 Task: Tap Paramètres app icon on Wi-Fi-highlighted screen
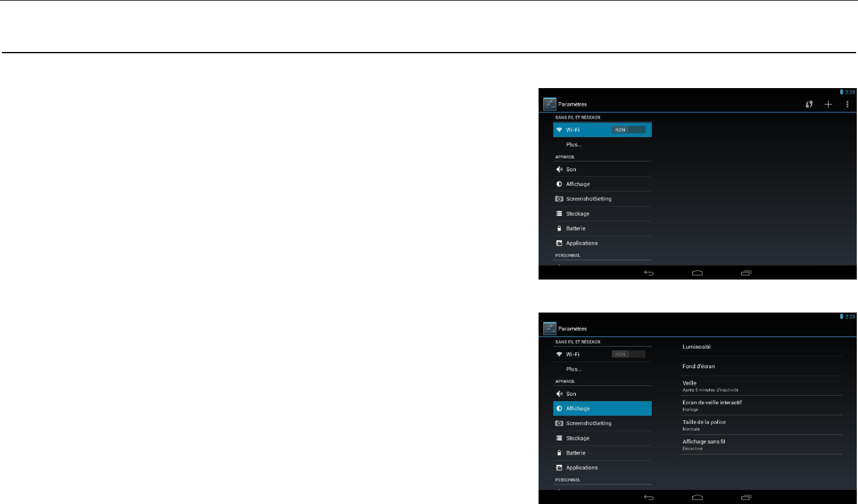[x=550, y=104]
